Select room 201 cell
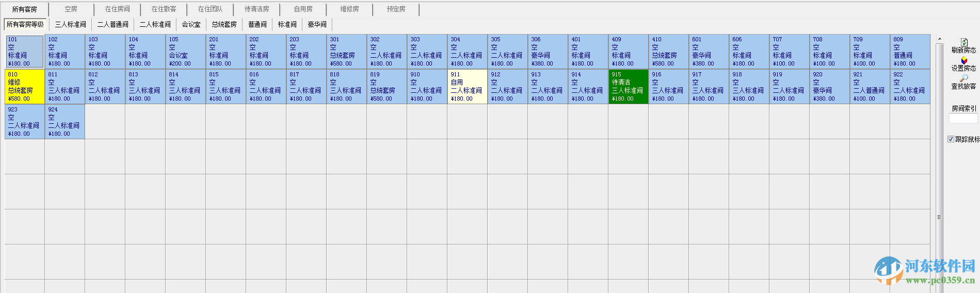The height and width of the screenshot is (293, 980). pyautogui.click(x=226, y=52)
